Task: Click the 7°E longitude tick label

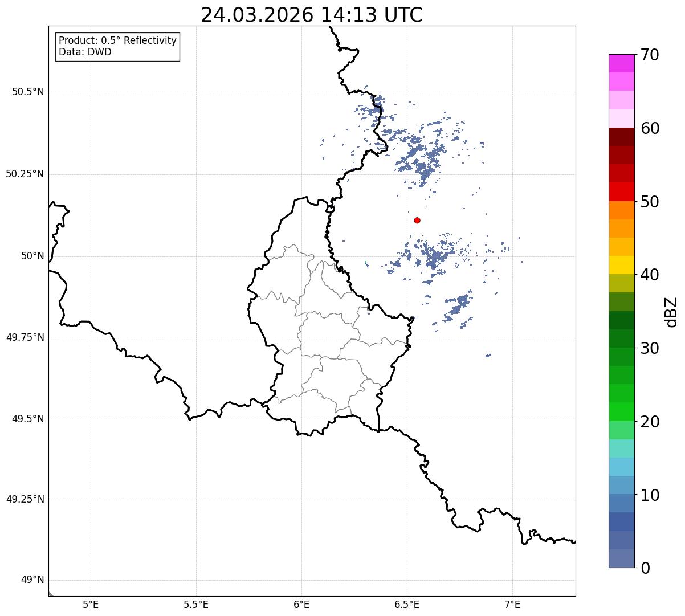Action: click(x=512, y=604)
